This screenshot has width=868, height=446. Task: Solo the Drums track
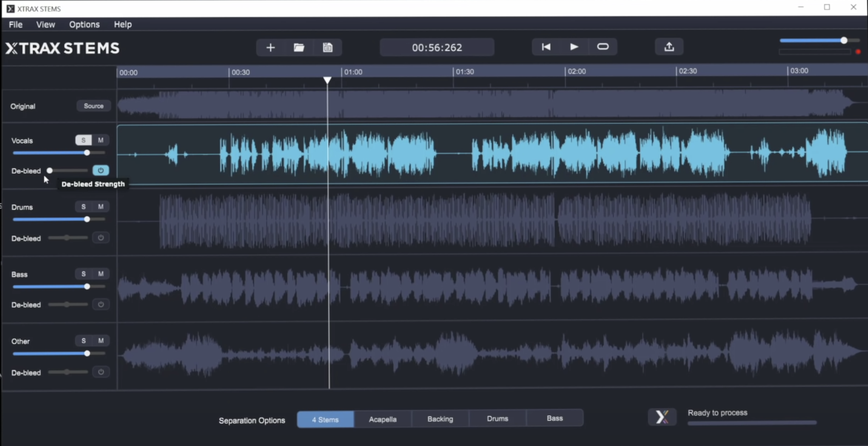83,207
